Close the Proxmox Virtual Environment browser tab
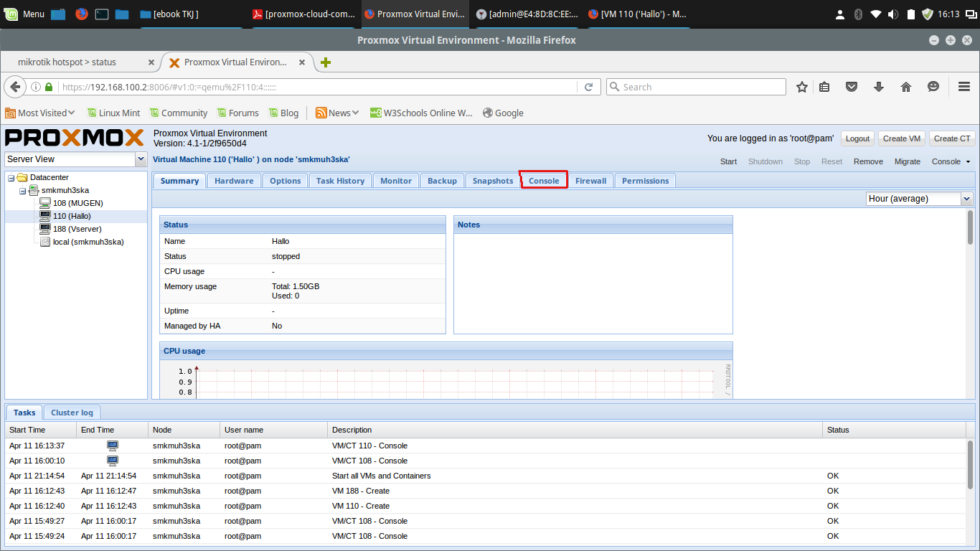980x551 pixels. (301, 62)
